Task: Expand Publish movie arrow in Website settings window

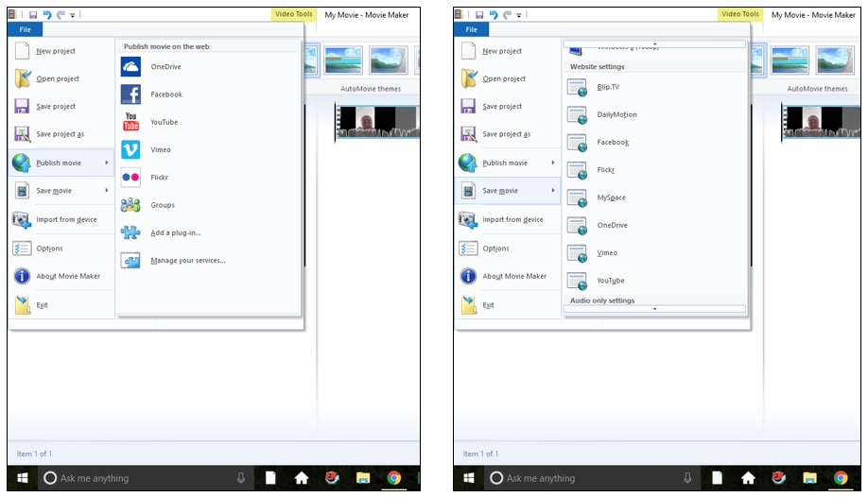Action: point(552,163)
